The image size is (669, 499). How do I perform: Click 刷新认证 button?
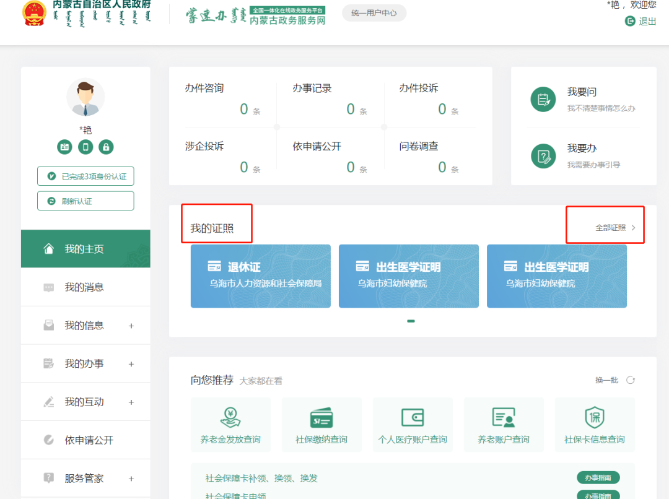click(x=85, y=201)
